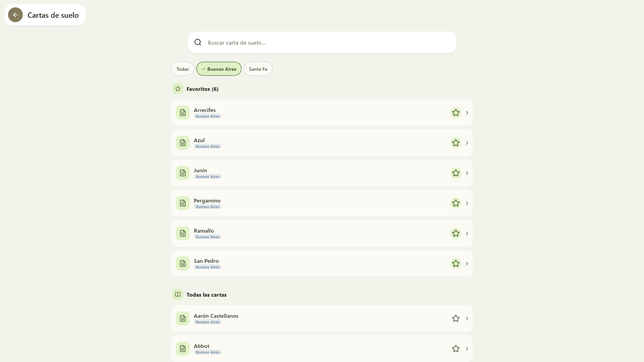Expand Pergamino with the chevron

(467, 203)
